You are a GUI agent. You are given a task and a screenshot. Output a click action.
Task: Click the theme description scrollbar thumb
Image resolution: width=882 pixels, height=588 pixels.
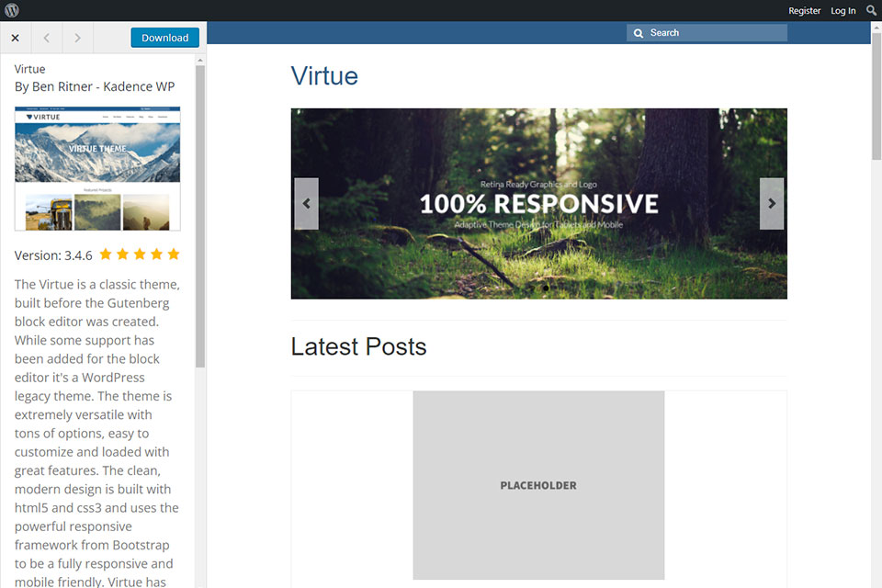click(x=200, y=217)
